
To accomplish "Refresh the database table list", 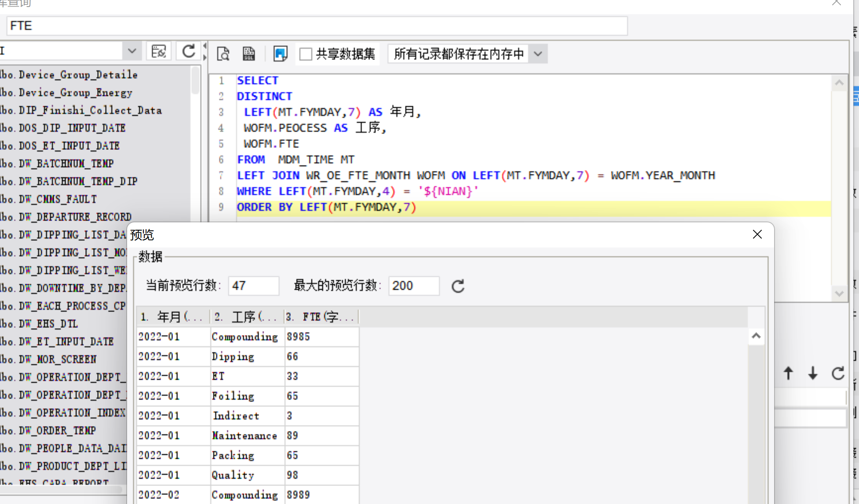I will point(189,51).
